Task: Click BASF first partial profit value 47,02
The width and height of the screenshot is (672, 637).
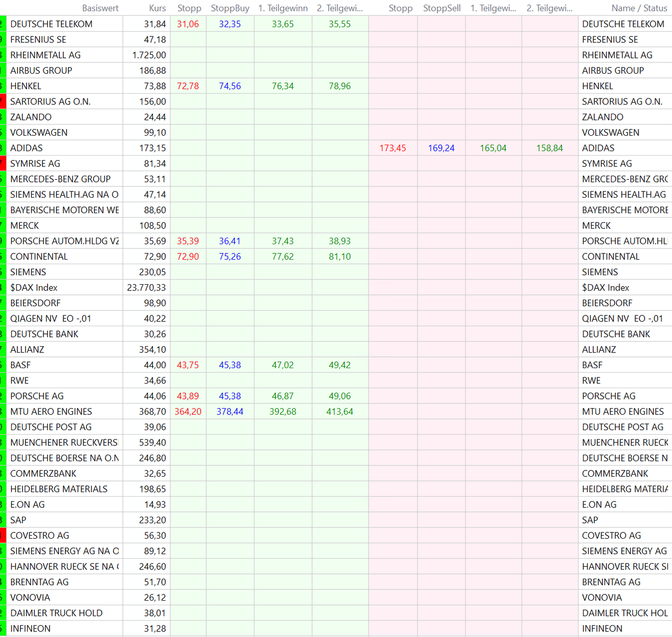Action: coord(283,365)
